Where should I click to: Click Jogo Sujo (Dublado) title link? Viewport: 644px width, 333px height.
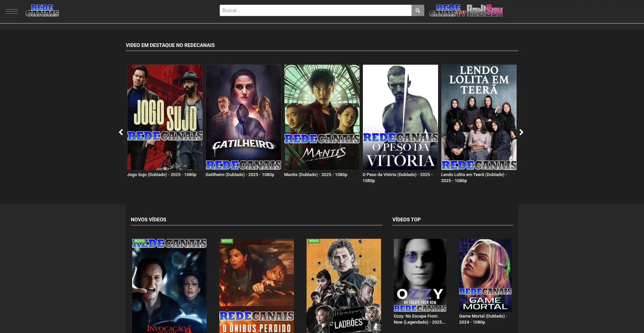(162, 175)
